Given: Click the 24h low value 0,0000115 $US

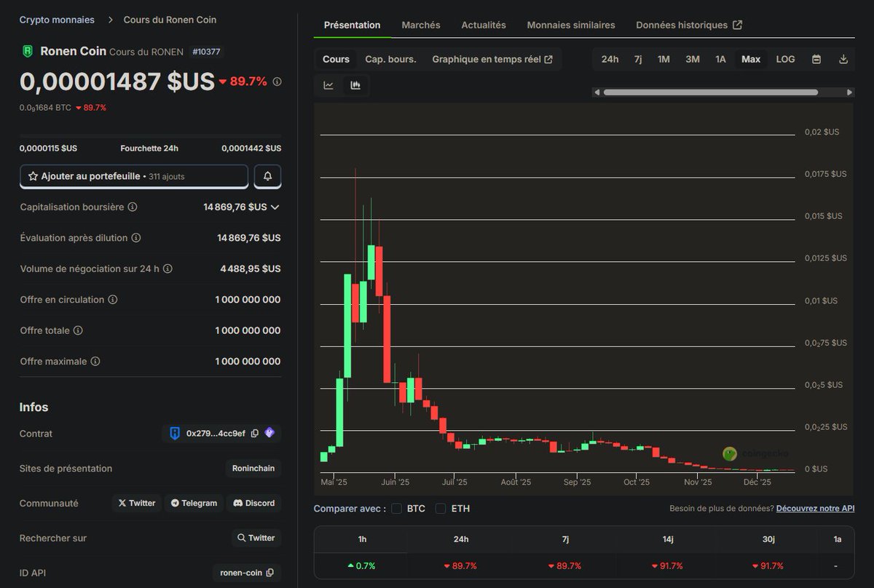Looking at the screenshot, I should point(48,148).
